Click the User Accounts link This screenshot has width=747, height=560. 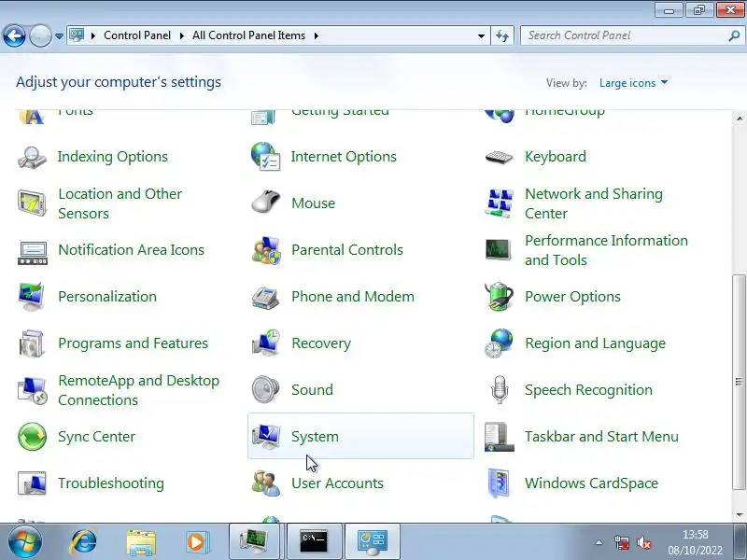(x=337, y=483)
